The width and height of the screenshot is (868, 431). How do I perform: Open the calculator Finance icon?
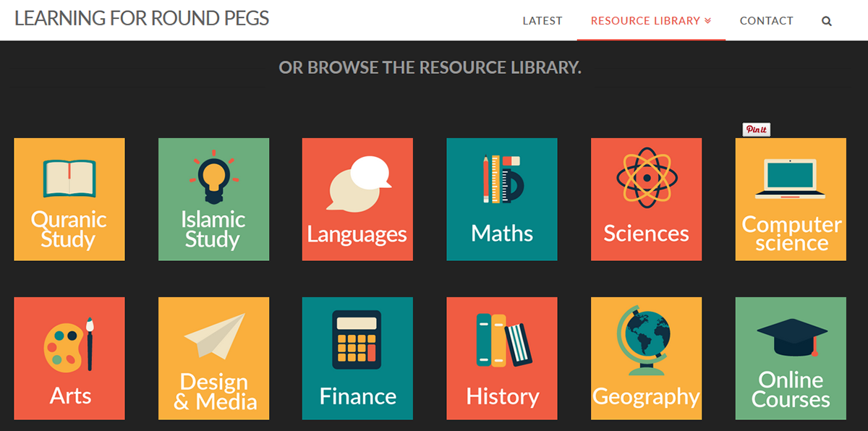point(357,340)
